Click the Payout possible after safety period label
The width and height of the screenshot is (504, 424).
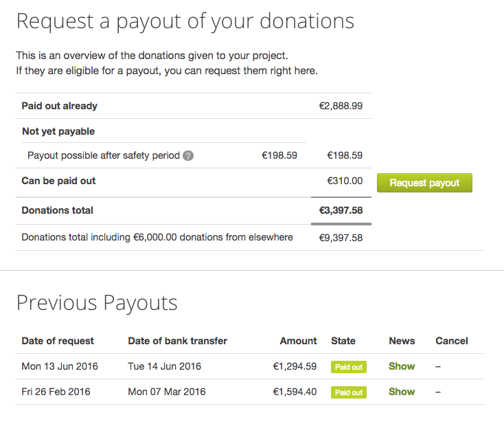104,155
